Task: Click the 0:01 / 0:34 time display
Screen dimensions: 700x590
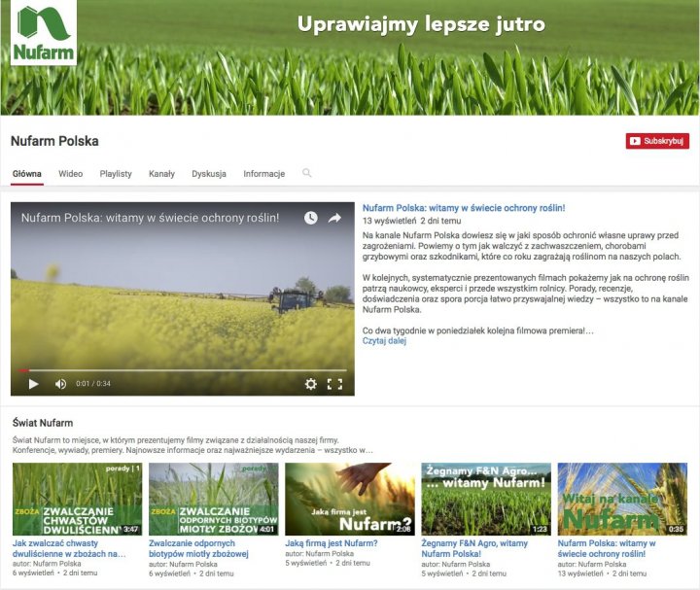Action: click(x=93, y=384)
